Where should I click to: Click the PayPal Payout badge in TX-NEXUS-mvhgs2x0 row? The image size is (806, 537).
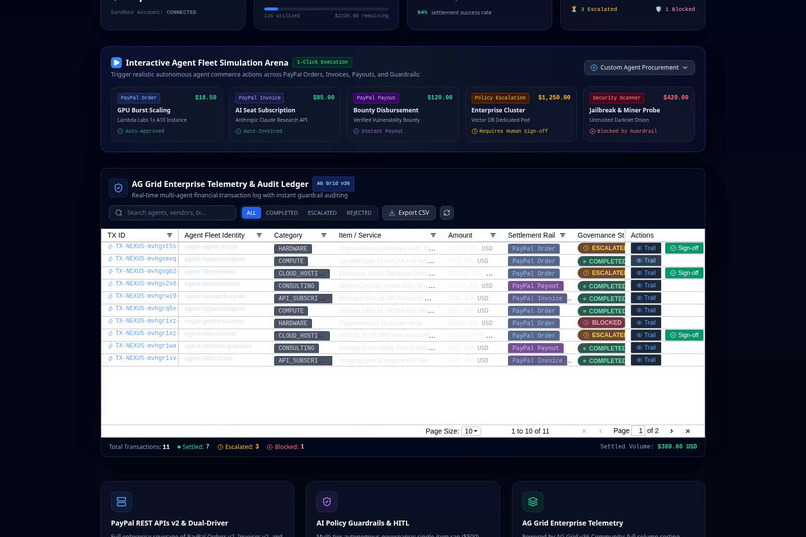pos(536,286)
